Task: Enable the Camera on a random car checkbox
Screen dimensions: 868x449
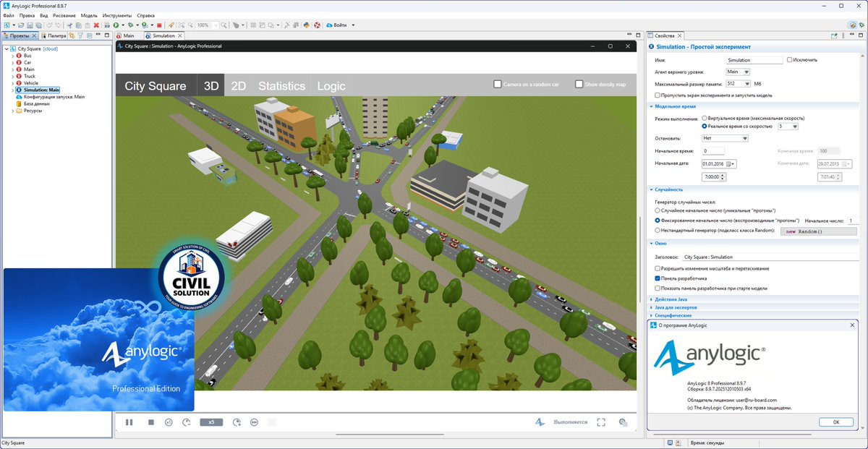Action: point(497,84)
